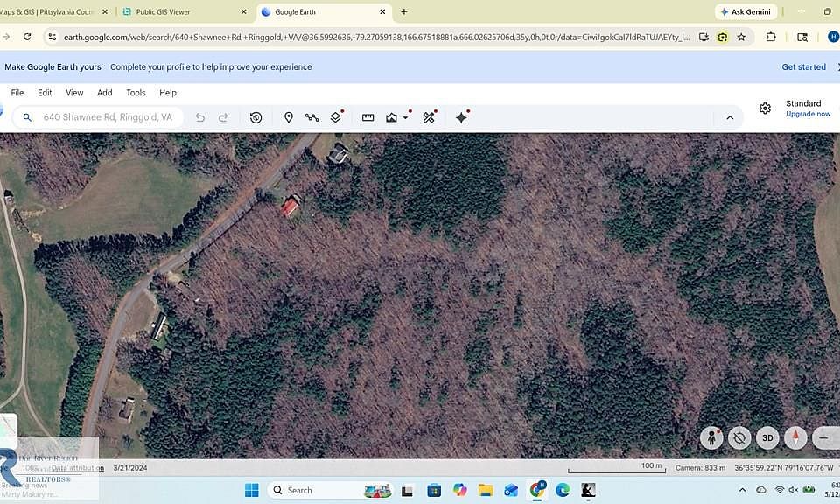Open Outlook from taskbar
Screen dimensions: 840x504
(x=511, y=490)
